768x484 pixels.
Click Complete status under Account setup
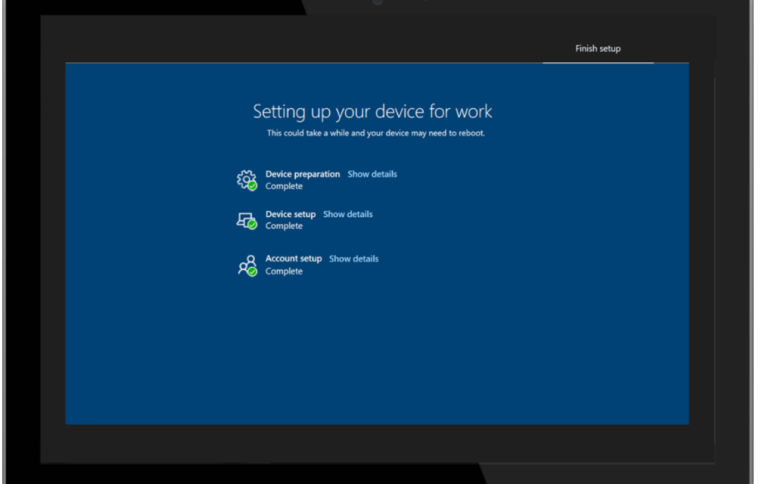pos(283,271)
